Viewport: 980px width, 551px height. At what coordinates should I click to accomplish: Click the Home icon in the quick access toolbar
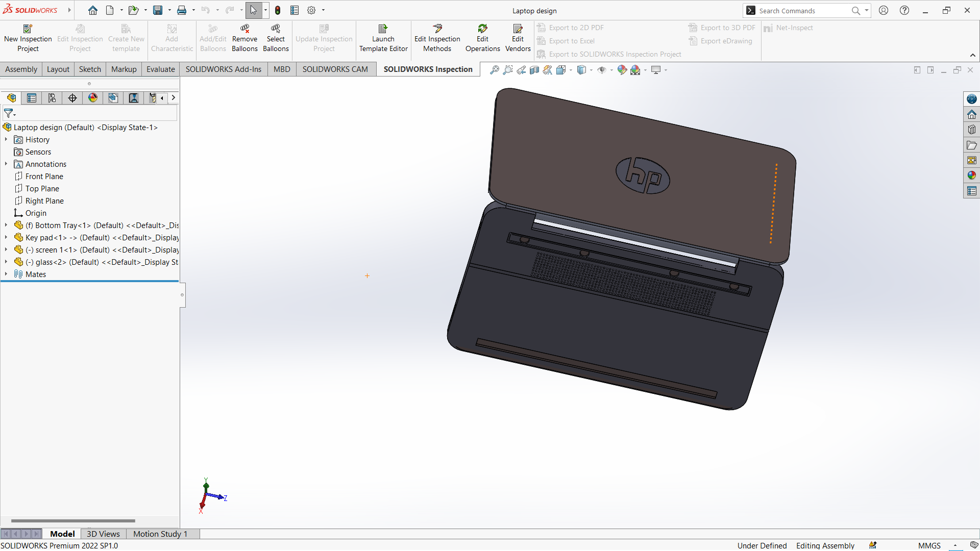click(93, 10)
